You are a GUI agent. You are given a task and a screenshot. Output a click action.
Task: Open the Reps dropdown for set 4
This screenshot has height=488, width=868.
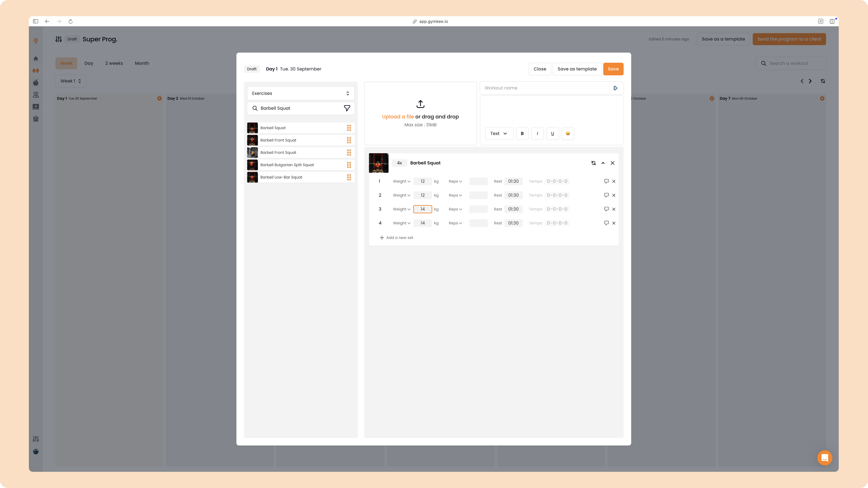coord(455,223)
